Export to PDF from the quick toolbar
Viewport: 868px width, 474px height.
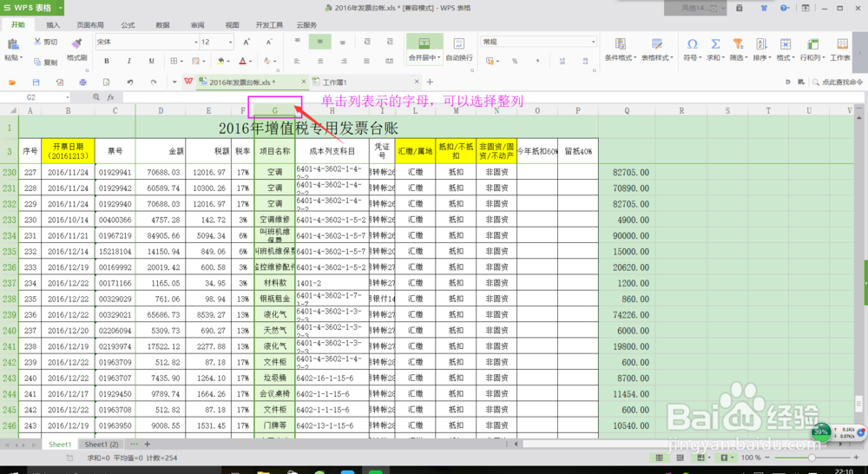pos(60,82)
